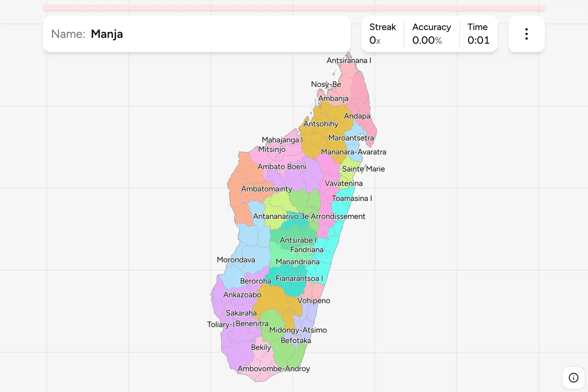
Task: Click the Vavatenina label
Action: click(x=344, y=183)
